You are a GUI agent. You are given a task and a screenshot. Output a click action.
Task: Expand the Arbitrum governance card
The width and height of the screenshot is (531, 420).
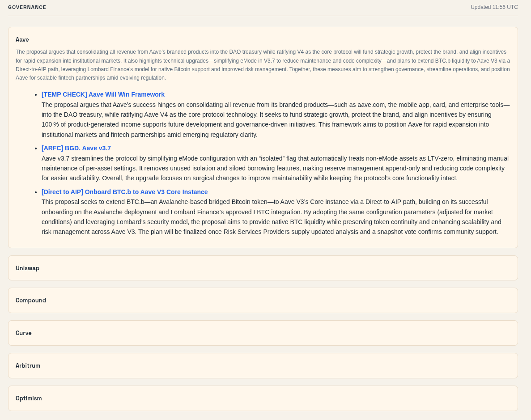(263, 365)
